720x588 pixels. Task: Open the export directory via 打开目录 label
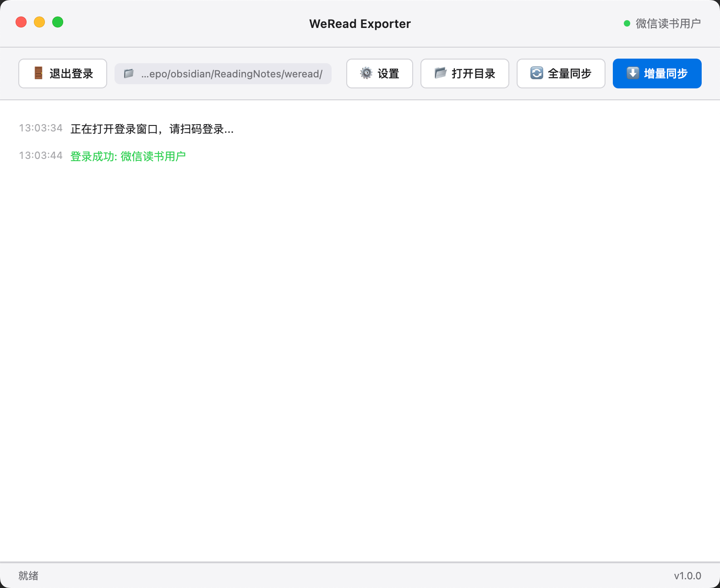(x=474, y=74)
